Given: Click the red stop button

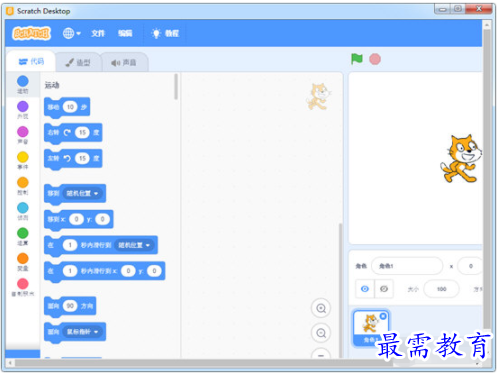Looking at the screenshot, I should point(375,59).
